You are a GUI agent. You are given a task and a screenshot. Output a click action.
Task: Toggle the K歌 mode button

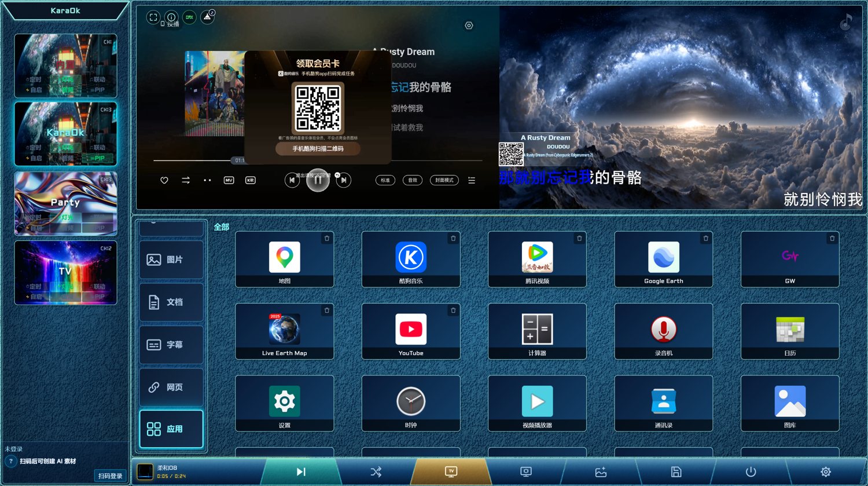251,180
